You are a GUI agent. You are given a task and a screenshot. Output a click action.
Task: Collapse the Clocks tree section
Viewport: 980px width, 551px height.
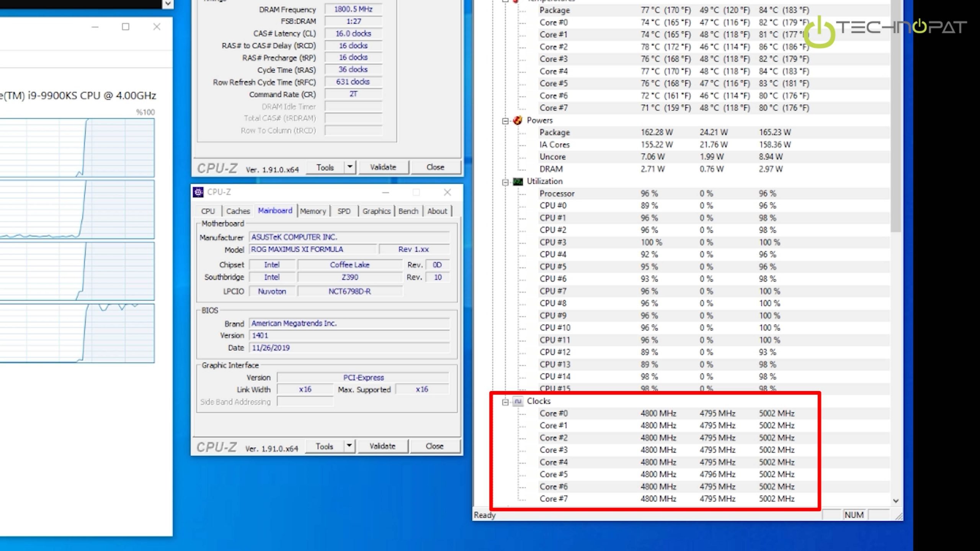pos(505,402)
